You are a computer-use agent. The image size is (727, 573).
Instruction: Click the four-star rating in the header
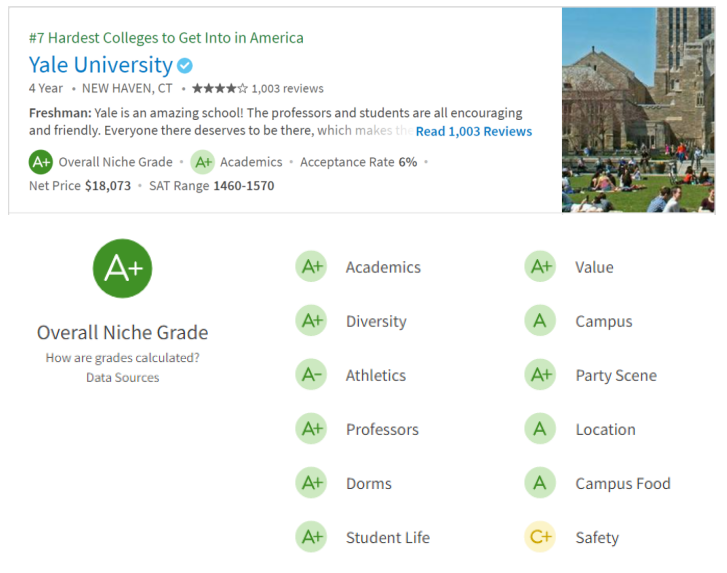coord(219,88)
